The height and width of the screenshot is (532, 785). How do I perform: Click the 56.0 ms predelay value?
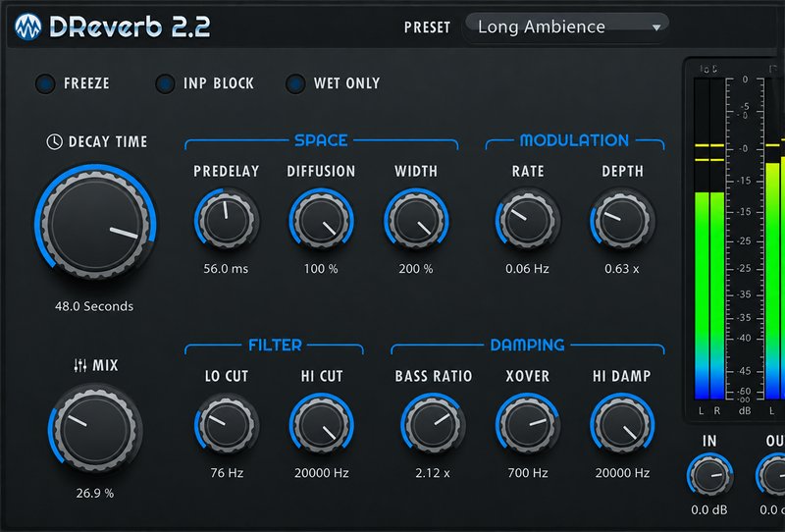pyautogui.click(x=226, y=269)
